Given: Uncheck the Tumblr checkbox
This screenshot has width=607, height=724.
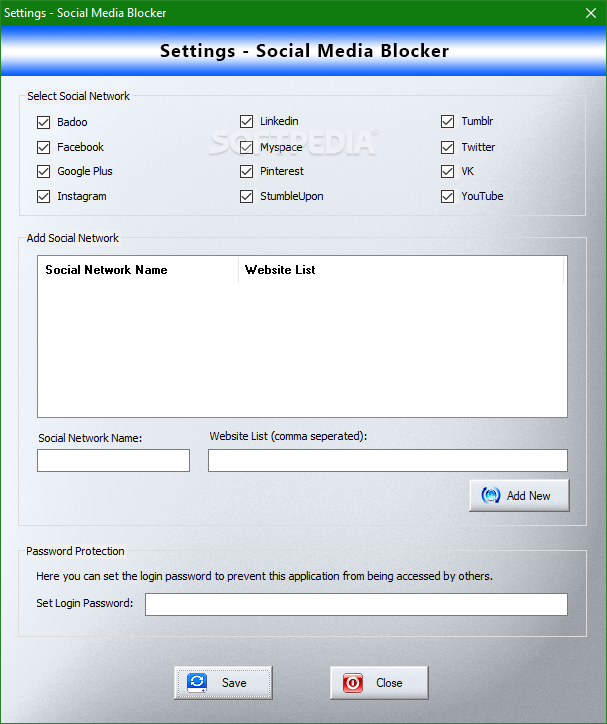Looking at the screenshot, I should (447, 121).
